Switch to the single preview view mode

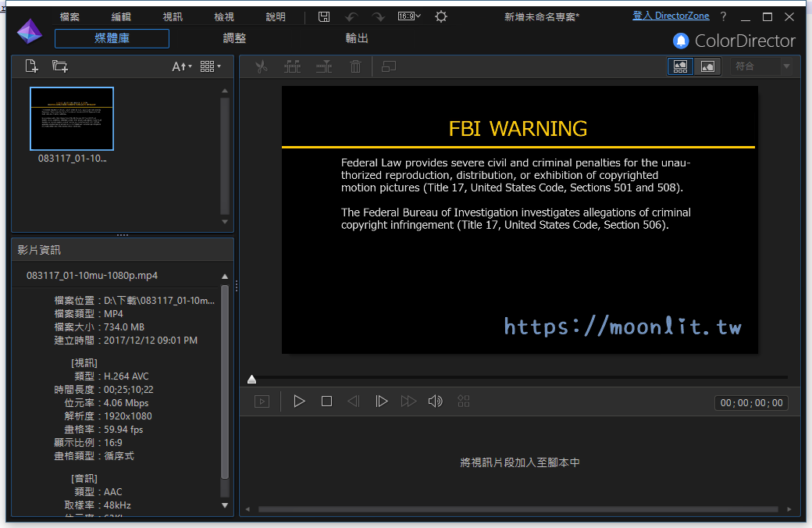[x=707, y=67]
